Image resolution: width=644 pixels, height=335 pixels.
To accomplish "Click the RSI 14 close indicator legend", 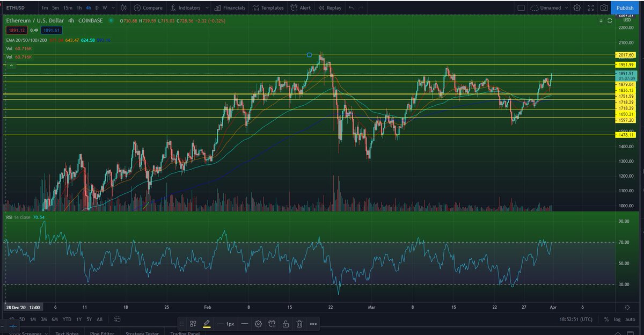I will (x=18, y=217).
